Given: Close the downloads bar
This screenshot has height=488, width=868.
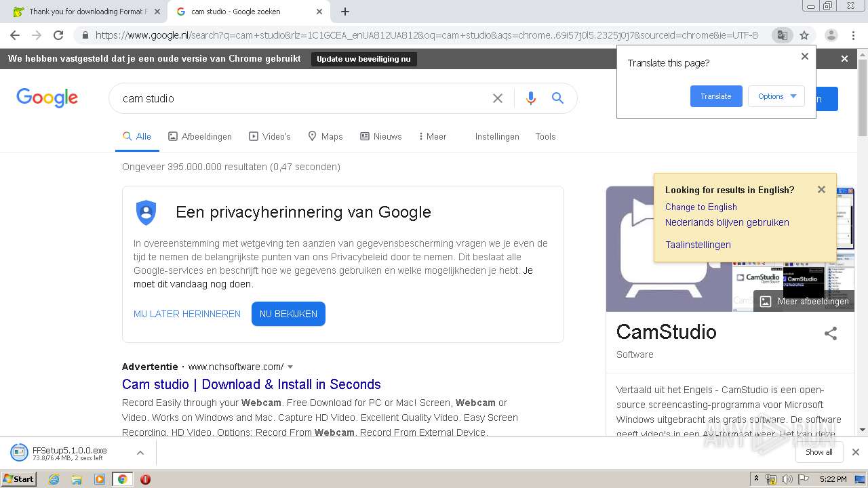Looking at the screenshot, I should [856, 452].
